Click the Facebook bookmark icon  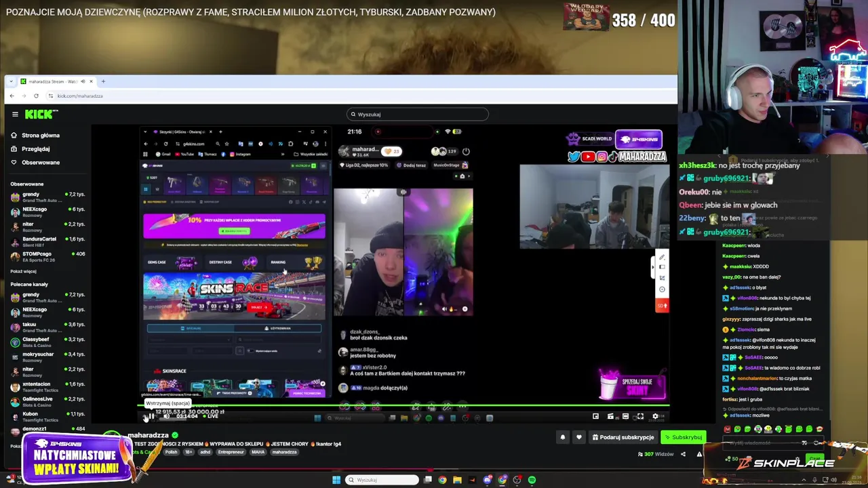coord(224,155)
